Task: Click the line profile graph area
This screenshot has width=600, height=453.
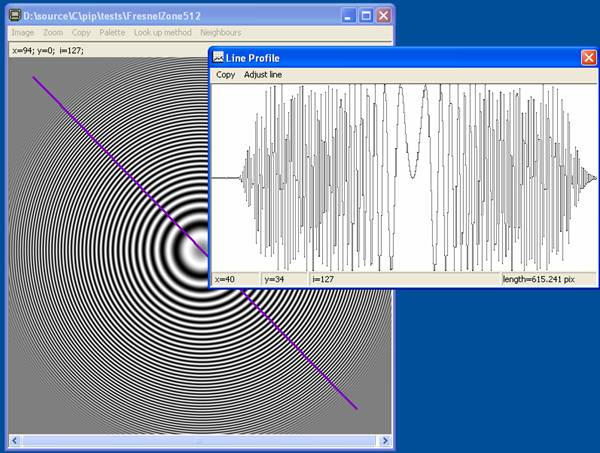Action: pyautogui.click(x=404, y=178)
